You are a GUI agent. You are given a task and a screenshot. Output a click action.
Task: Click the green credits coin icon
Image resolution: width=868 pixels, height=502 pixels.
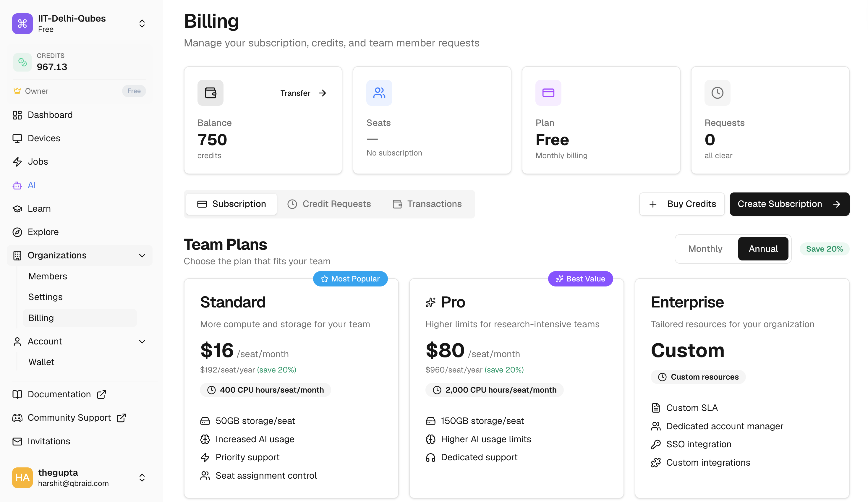pos(22,62)
